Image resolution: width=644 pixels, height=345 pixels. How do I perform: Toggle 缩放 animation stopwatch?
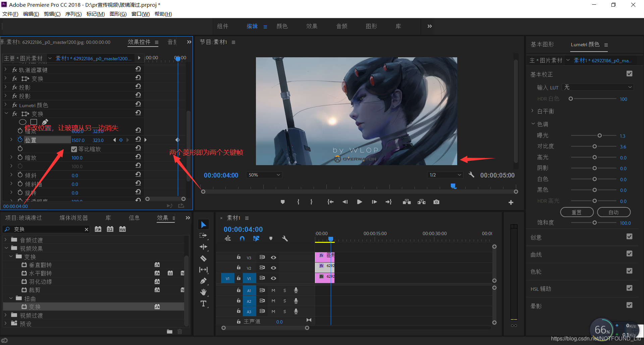pyautogui.click(x=20, y=157)
